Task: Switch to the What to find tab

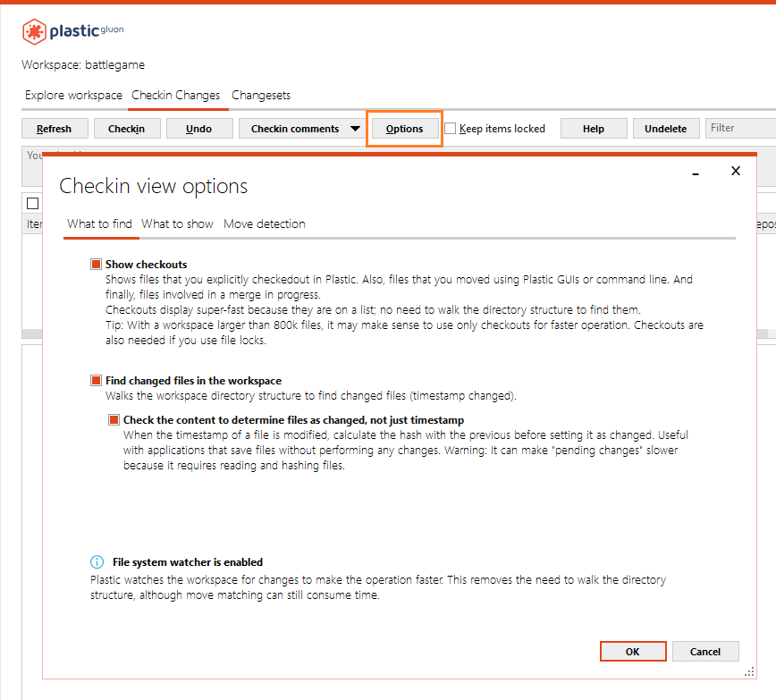Action: point(99,223)
